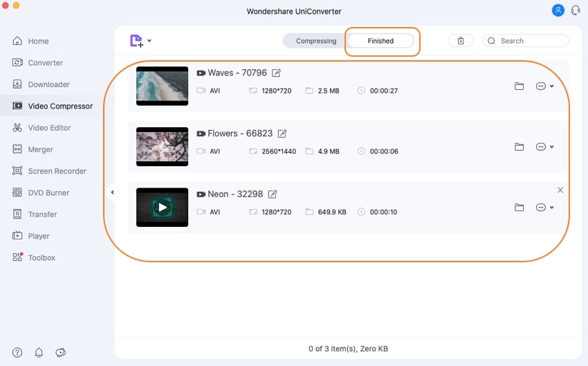Click the add file icon
Viewport: 588px width, 366px height.
(x=136, y=41)
